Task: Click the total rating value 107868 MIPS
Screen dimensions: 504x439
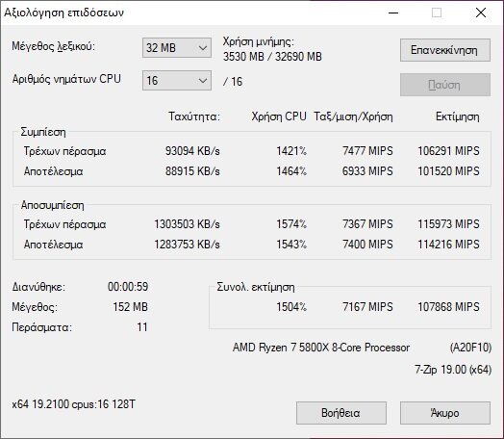Action: point(448,307)
